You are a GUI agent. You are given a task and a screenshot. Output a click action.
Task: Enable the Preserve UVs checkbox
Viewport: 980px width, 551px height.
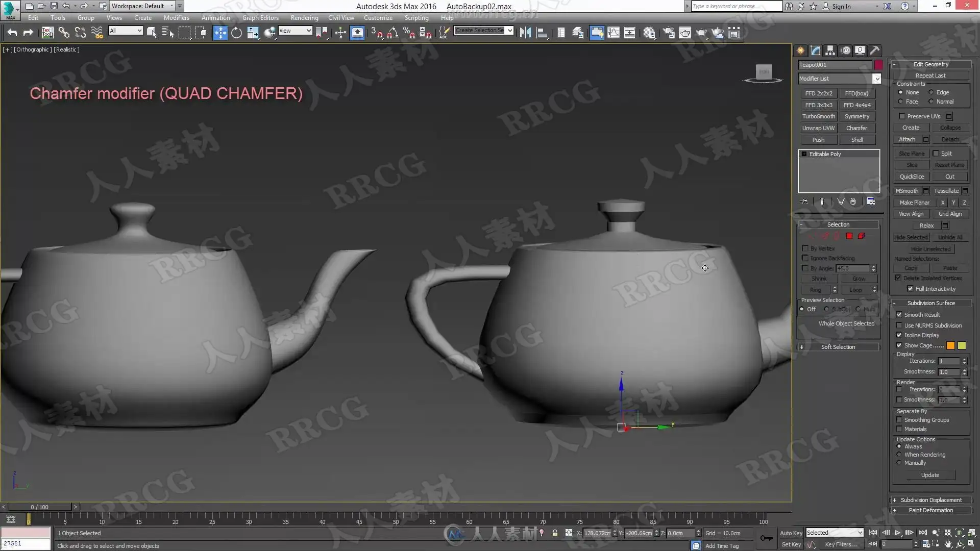tap(902, 116)
